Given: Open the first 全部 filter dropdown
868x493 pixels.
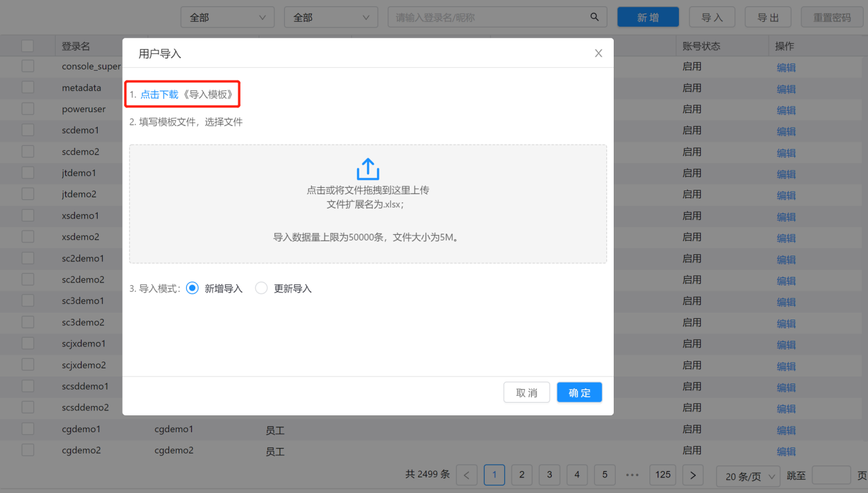Looking at the screenshot, I should click(x=227, y=18).
